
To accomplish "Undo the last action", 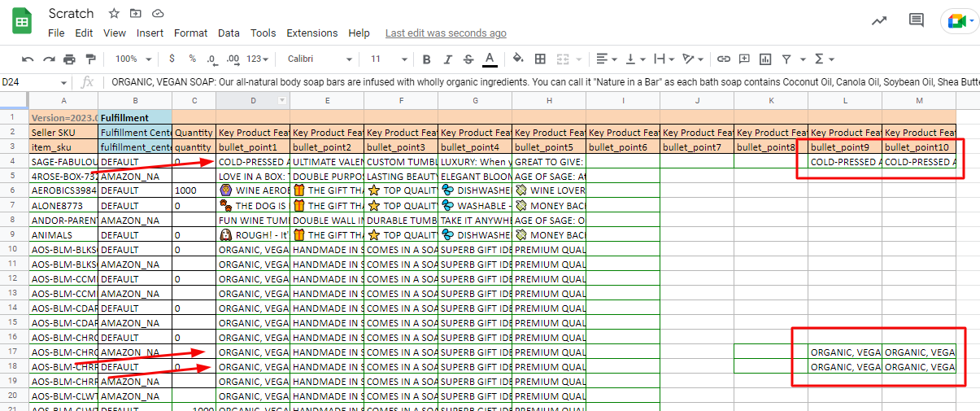I will (28, 59).
